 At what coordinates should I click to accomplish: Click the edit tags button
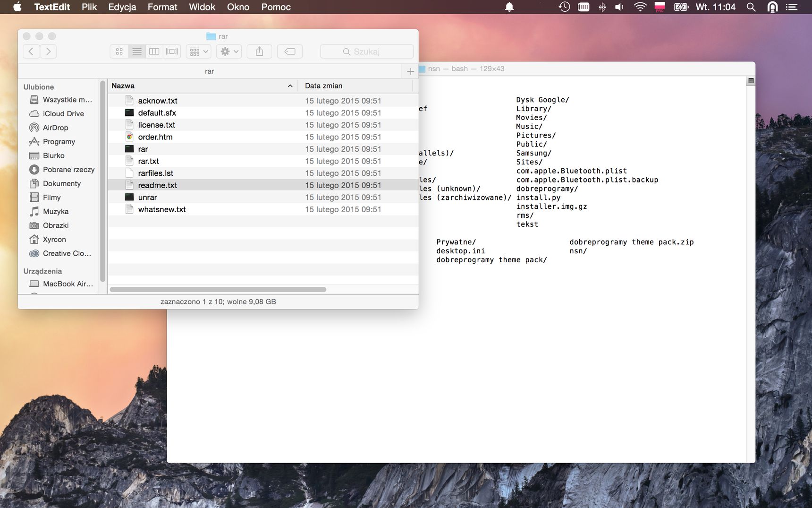pyautogui.click(x=290, y=52)
